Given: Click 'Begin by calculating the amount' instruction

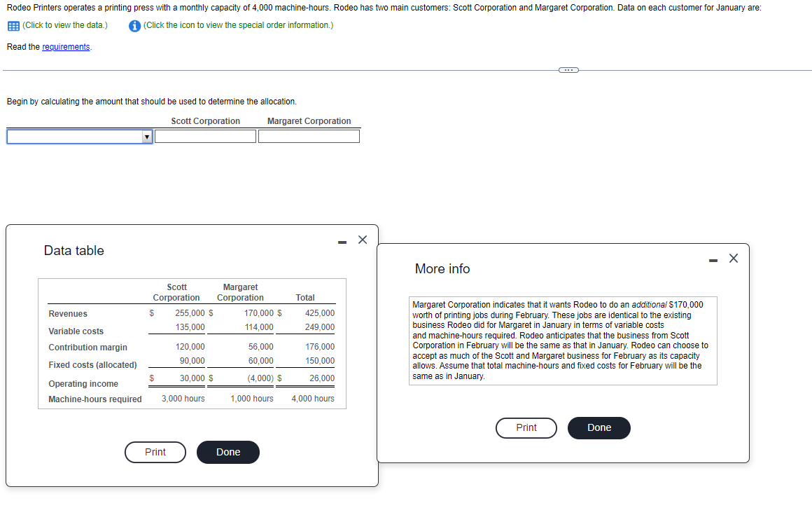Looking at the screenshot, I should click(152, 102).
